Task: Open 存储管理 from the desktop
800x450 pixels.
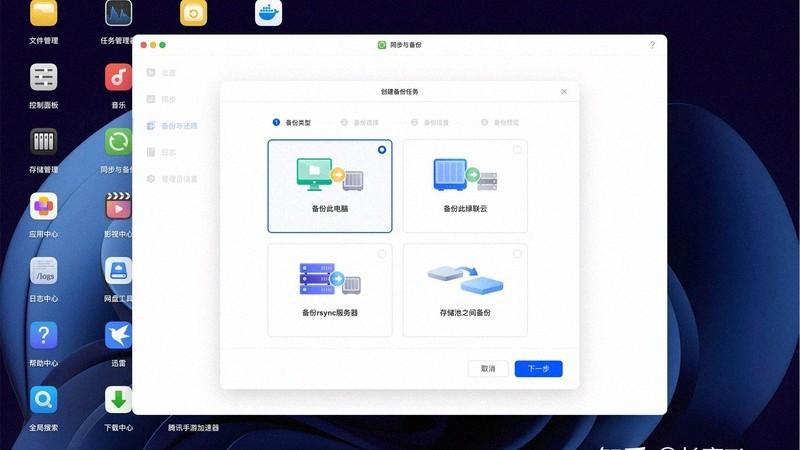Action: 43,141
